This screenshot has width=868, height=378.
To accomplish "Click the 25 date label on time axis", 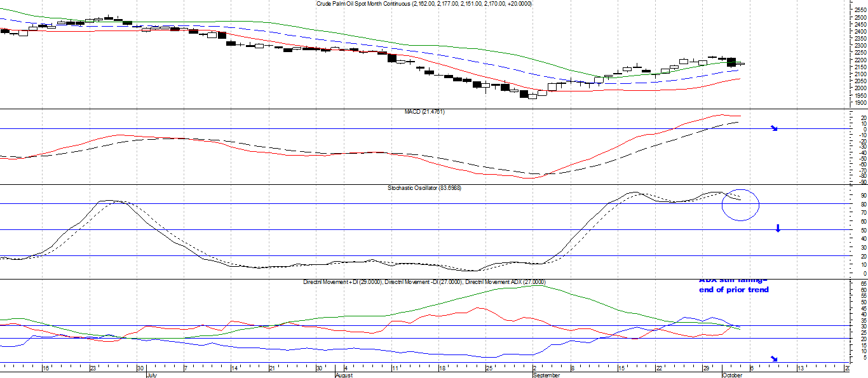I will pos(489,368).
